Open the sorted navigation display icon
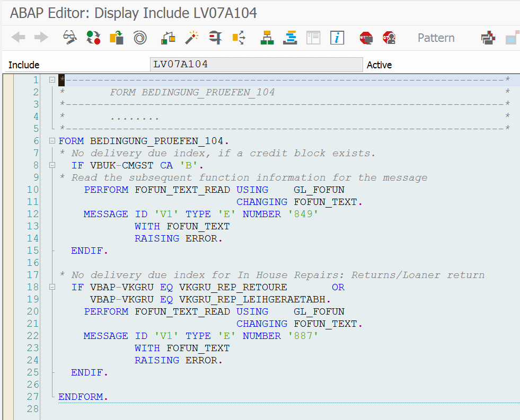The image size is (520, 420). 290,38
